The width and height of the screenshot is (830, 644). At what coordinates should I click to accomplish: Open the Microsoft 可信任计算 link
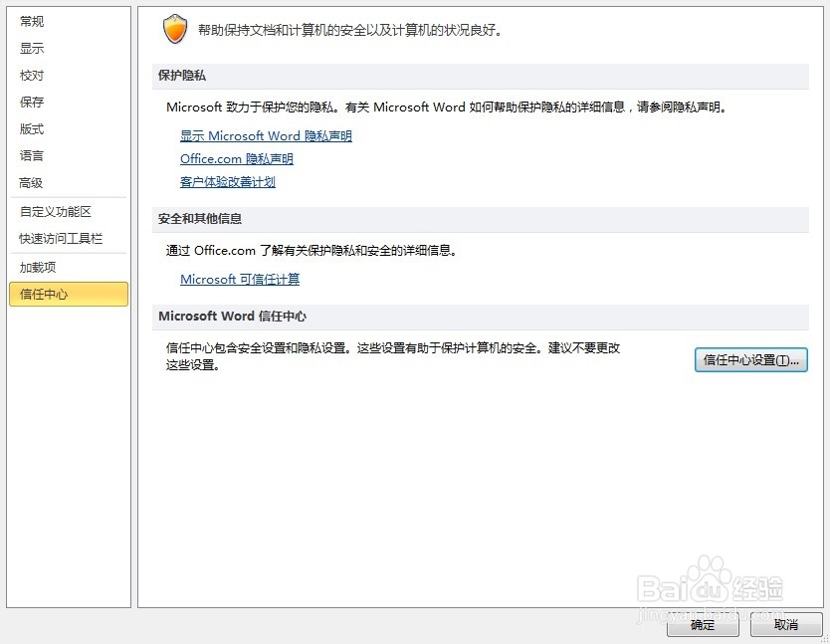240,279
